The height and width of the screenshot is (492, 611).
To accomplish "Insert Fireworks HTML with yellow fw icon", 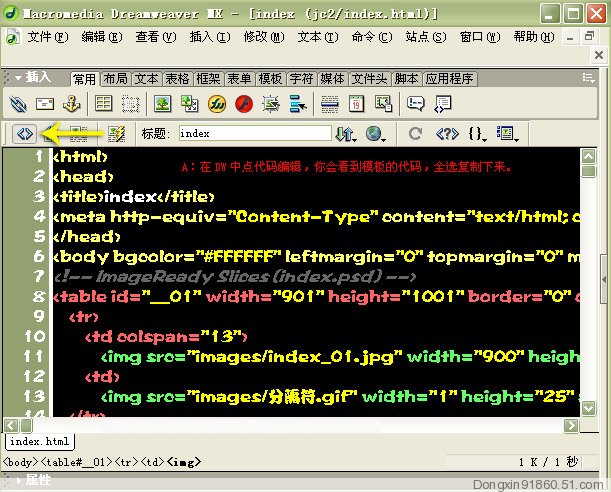I will (217, 104).
